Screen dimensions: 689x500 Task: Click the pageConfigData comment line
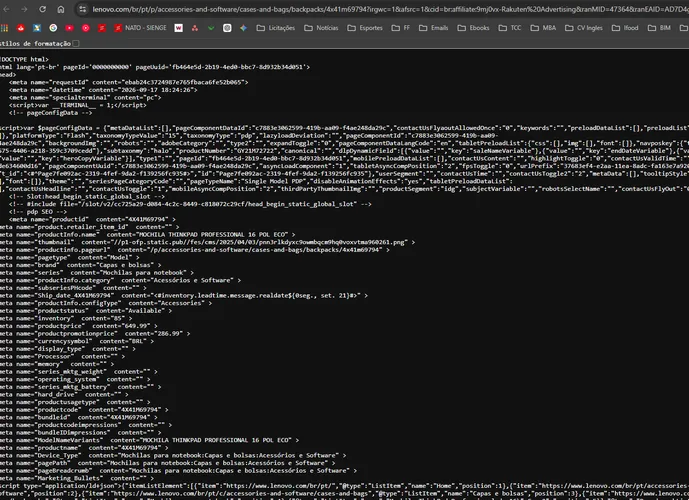click(51, 112)
